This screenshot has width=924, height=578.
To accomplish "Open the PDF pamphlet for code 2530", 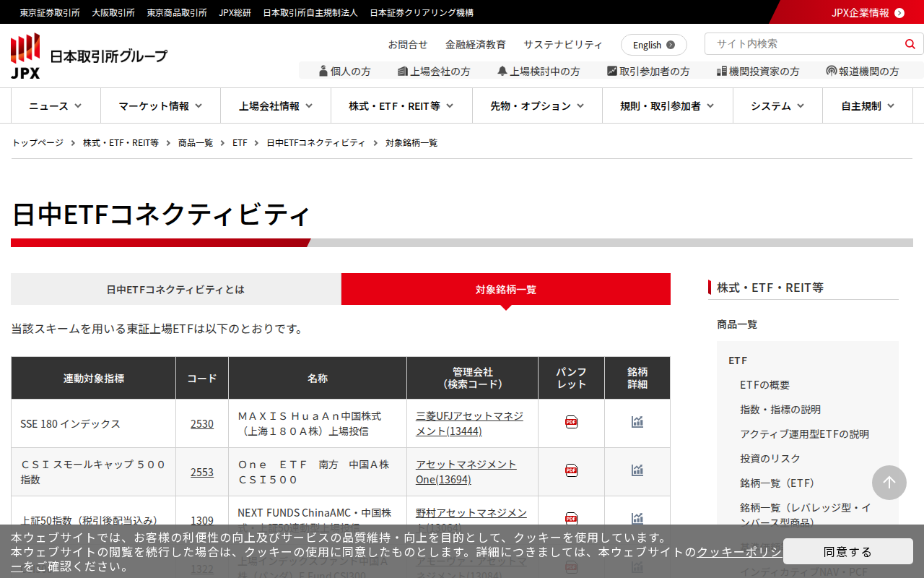I will [571, 422].
